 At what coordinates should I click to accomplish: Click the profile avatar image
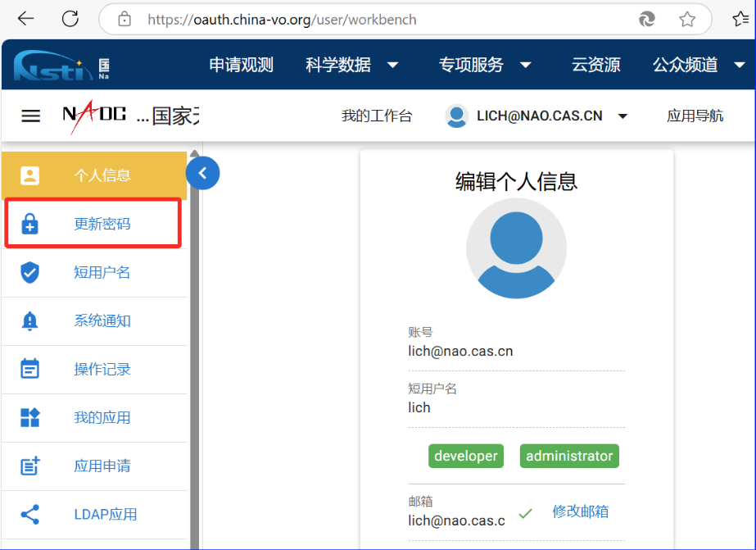[x=516, y=248]
